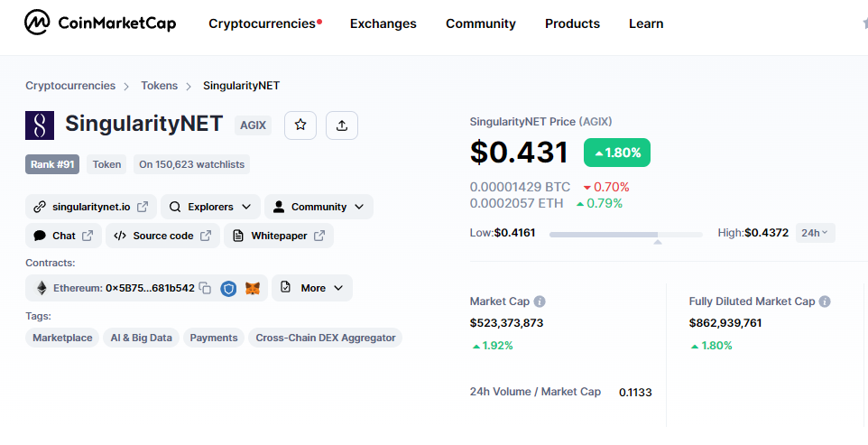Click external-link icon beside Source code
868x445 pixels.
click(206, 236)
